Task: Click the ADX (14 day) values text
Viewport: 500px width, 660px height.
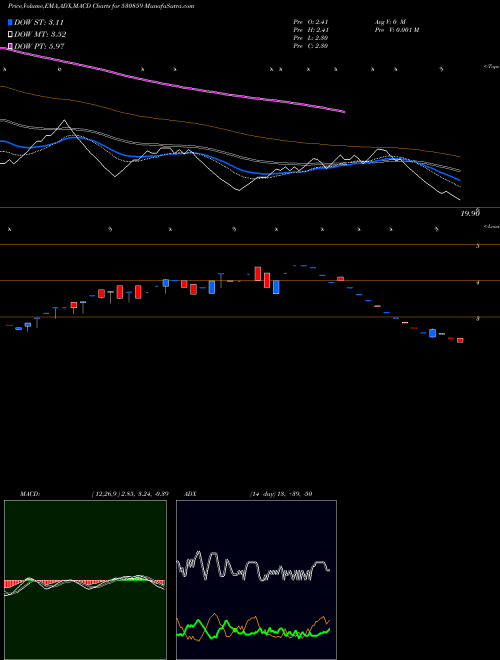Action: pyautogui.click(x=281, y=494)
